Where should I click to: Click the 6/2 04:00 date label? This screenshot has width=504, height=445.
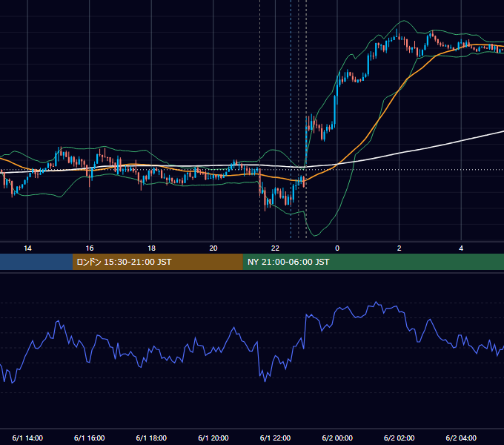pos(461,438)
